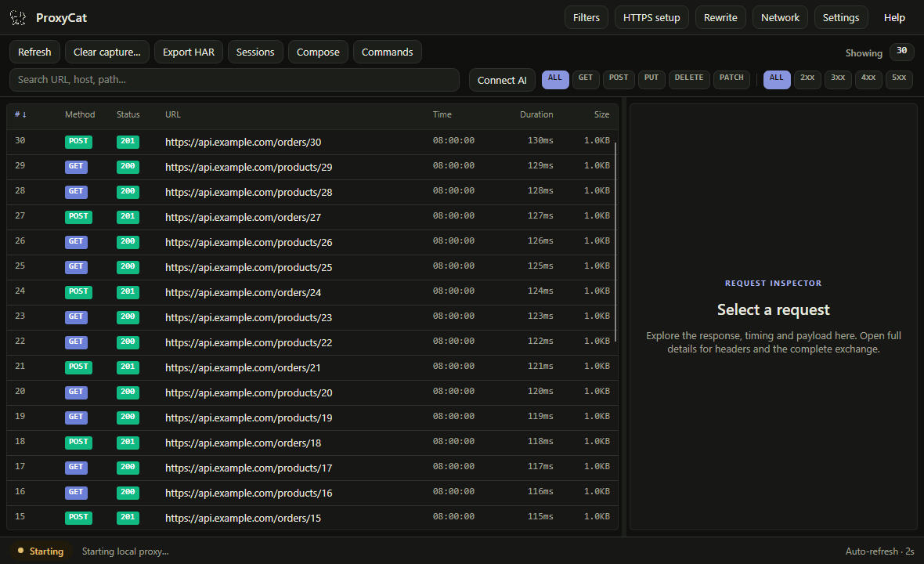Screen dimensions: 924x564
Task: Select request https://api.example.com/orders/24
Action: [x=312, y=292]
